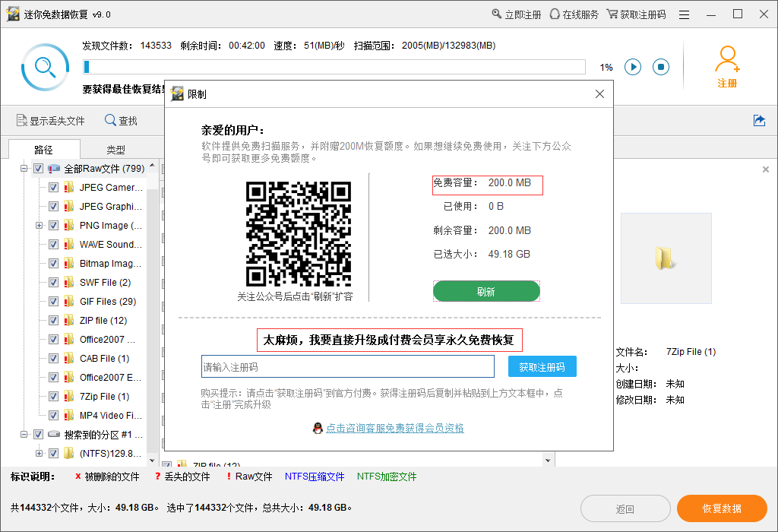
Task: Close the preview panel with the X
Action: 766,169
